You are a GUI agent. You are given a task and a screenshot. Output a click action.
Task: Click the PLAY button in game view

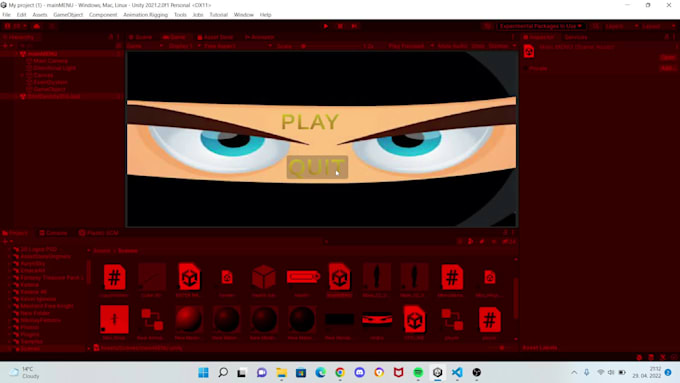pos(310,122)
